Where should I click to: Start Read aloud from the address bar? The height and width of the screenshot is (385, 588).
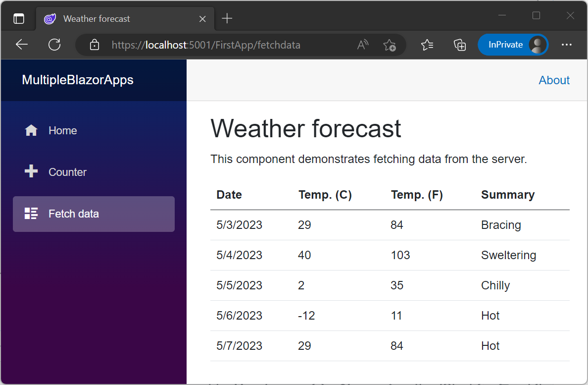pos(362,45)
